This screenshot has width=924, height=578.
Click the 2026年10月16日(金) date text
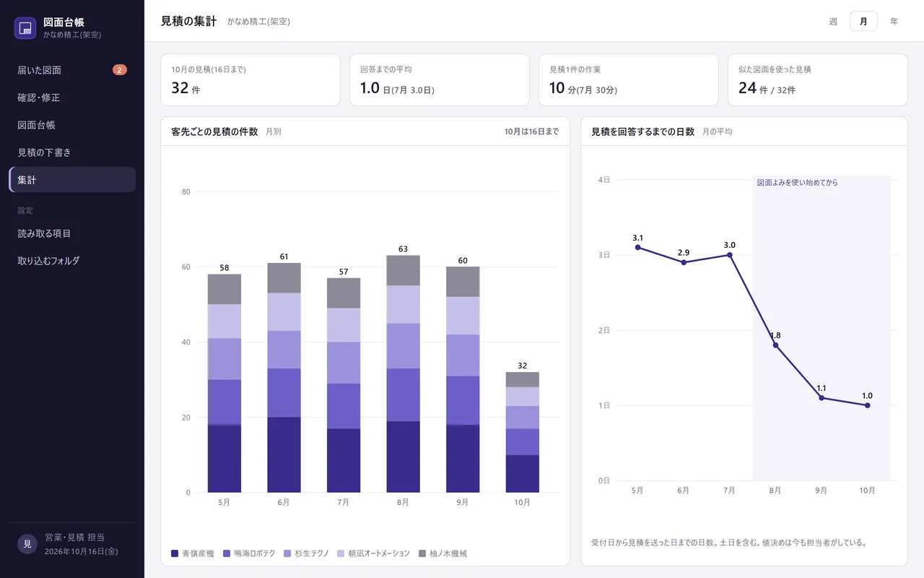(x=82, y=551)
